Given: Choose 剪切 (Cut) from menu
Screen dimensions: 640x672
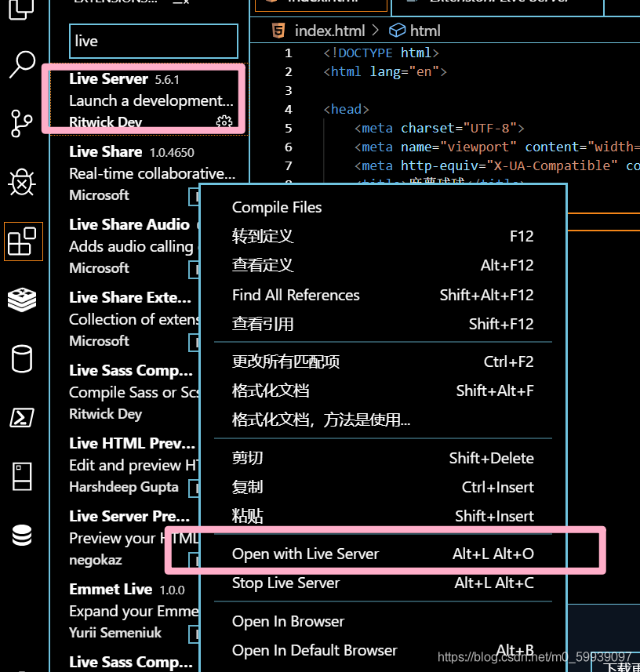Looking at the screenshot, I should [x=383, y=458].
